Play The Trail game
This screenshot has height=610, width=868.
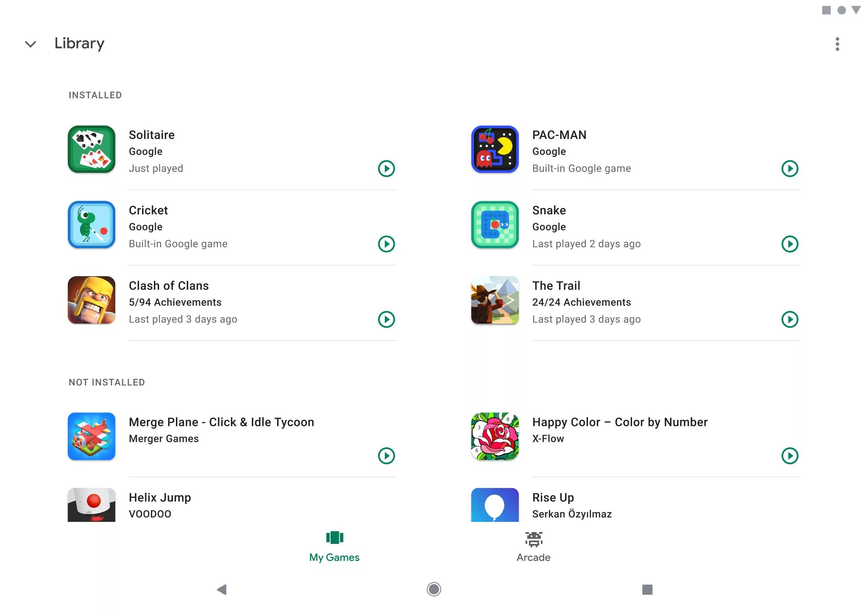(790, 320)
